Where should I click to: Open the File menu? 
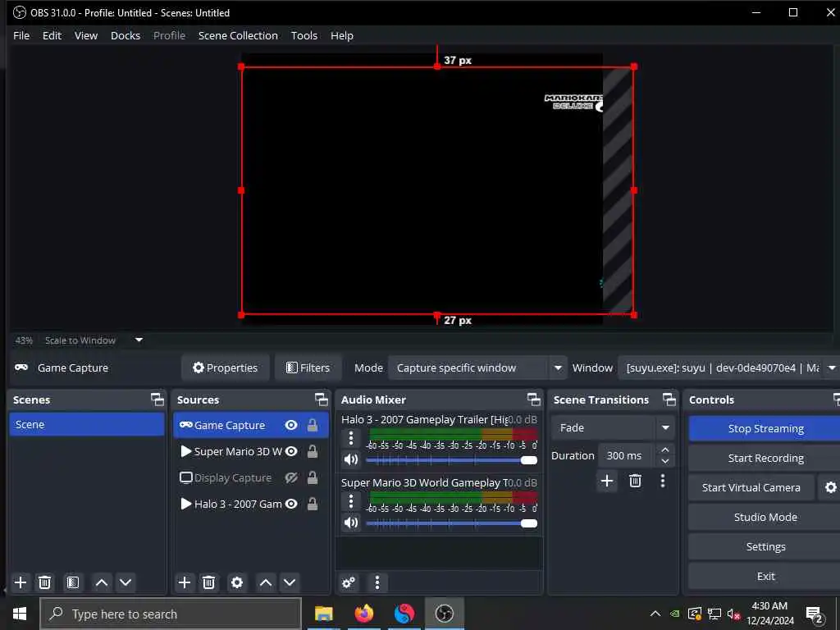(x=21, y=35)
